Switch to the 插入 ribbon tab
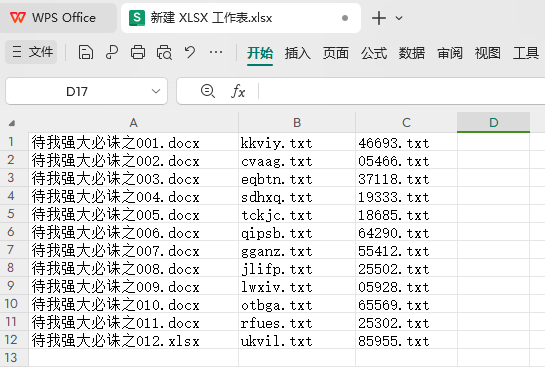 tap(297, 53)
